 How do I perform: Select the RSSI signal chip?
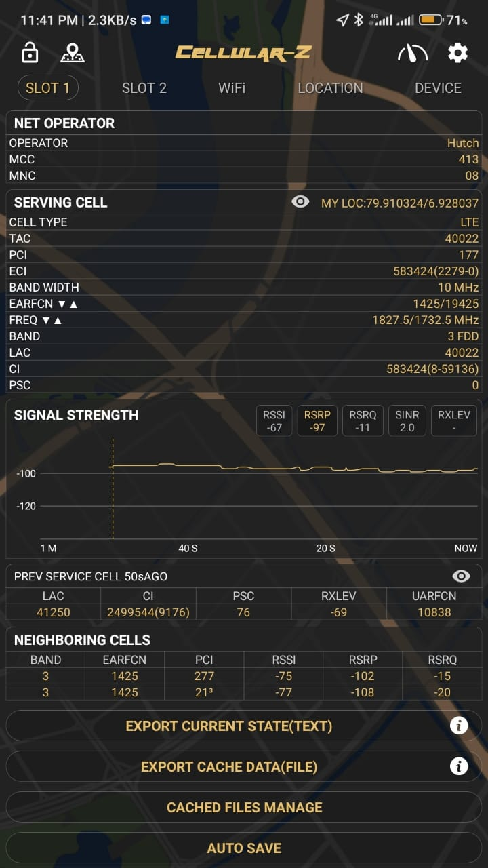tap(274, 420)
